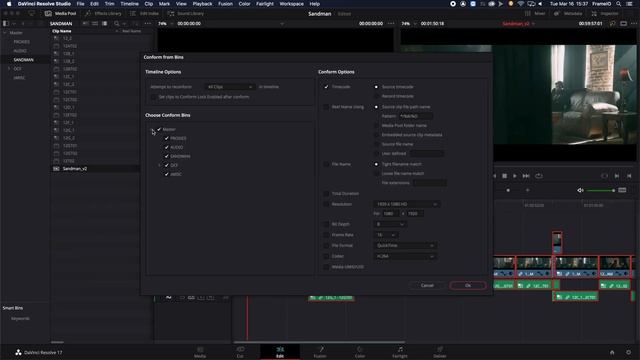Uncheck the AUDIO bin in conform bins

[167, 147]
